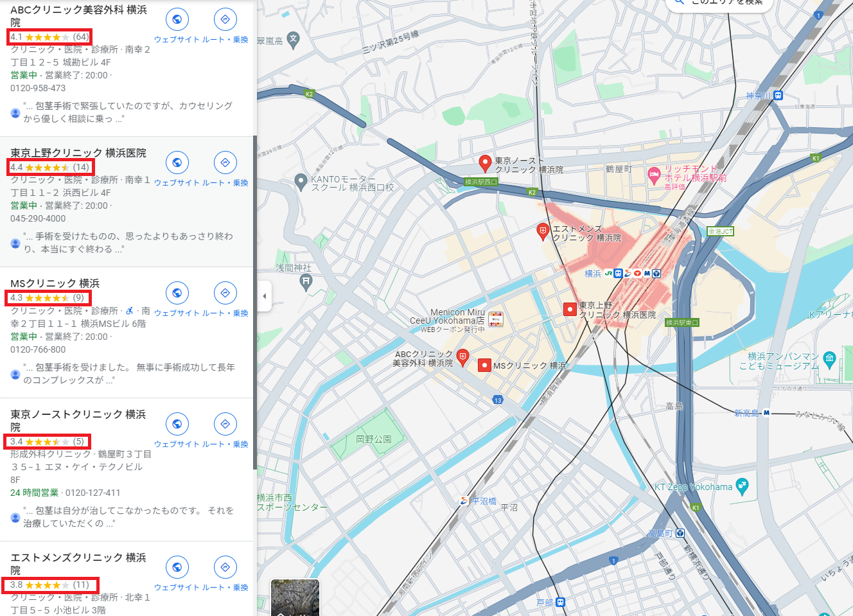Click the search this area button
This screenshot has height=616, width=853.
point(719,4)
